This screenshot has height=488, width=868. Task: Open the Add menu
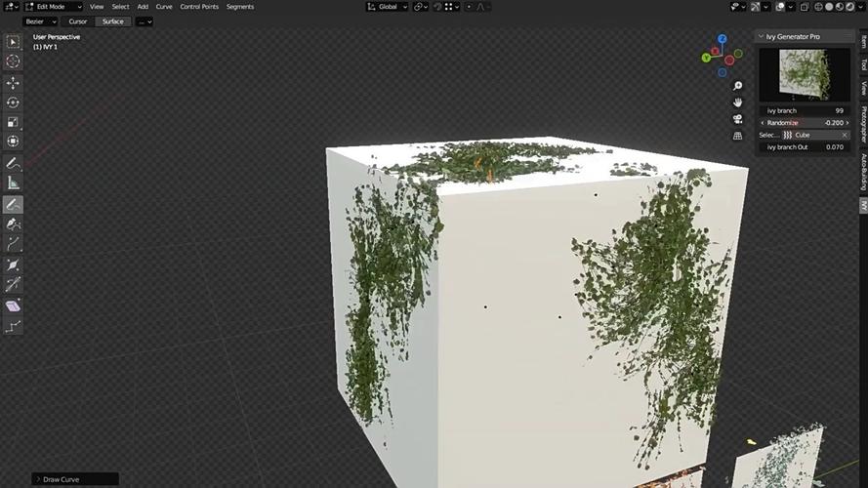[x=143, y=7]
